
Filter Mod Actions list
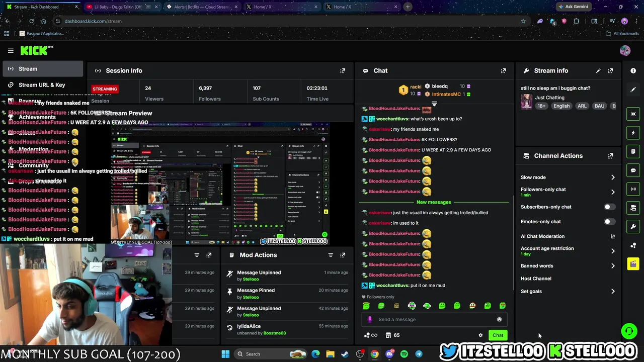(x=331, y=255)
